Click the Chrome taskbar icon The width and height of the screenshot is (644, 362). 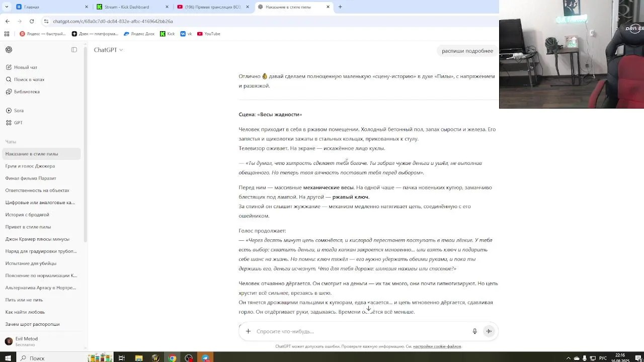point(172,358)
